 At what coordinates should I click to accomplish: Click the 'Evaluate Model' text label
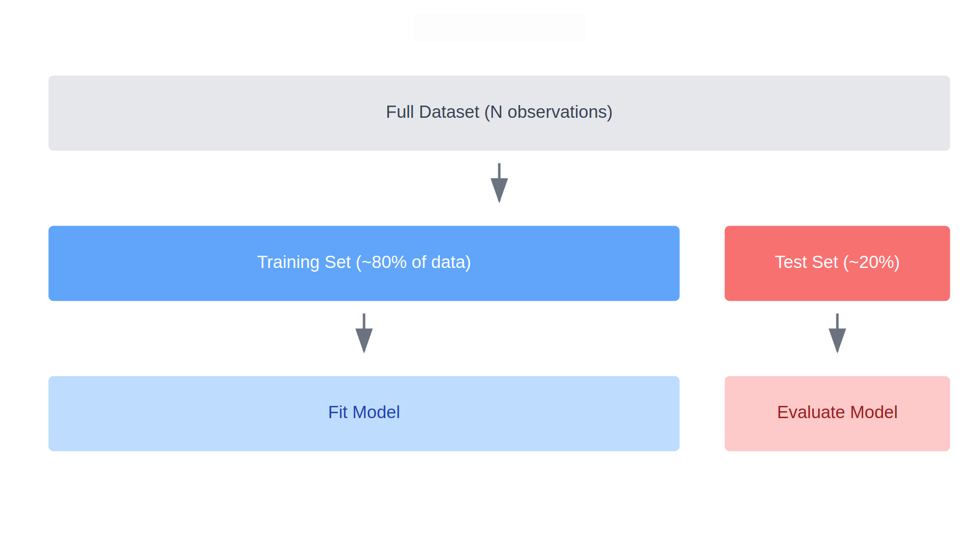[x=837, y=412]
